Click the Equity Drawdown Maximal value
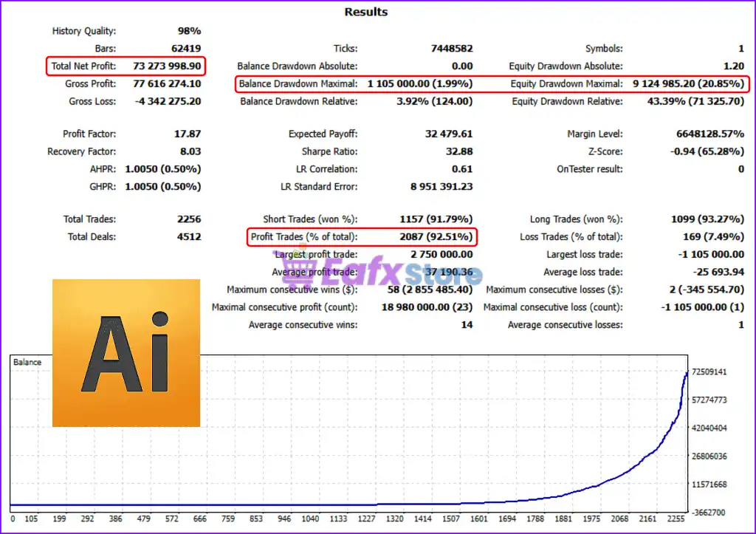 (x=688, y=84)
